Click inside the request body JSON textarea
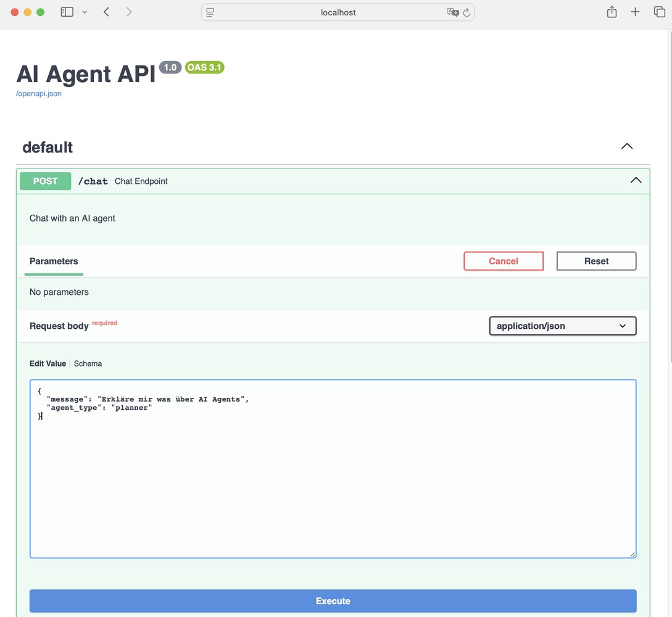 pos(333,481)
